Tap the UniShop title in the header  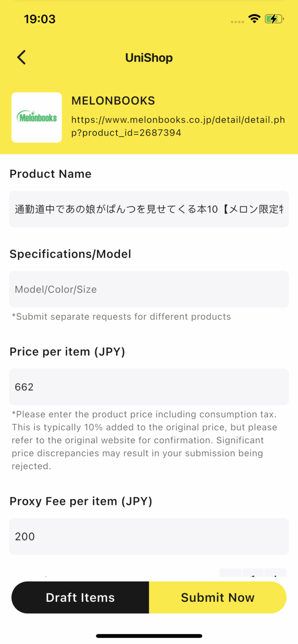(x=149, y=57)
